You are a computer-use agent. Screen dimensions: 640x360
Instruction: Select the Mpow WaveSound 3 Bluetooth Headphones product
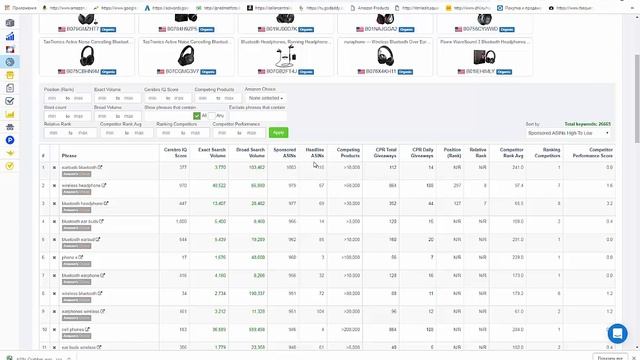click(484, 57)
